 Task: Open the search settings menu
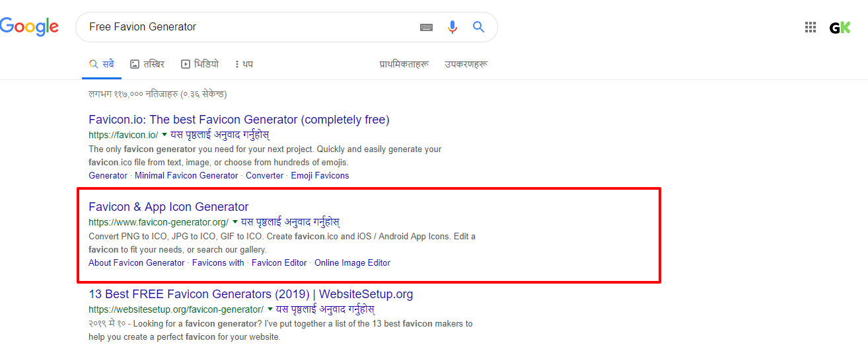[404, 64]
